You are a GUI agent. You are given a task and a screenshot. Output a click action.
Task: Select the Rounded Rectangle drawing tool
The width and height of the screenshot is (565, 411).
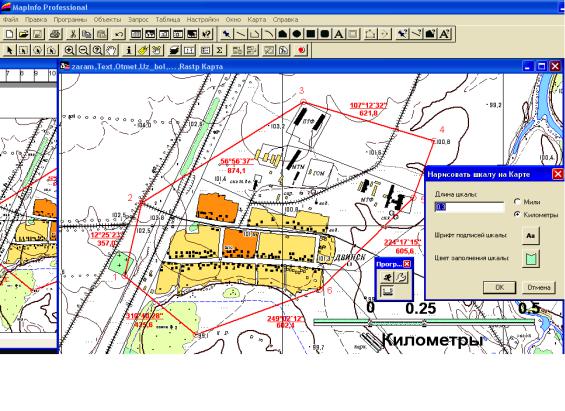click(325, 34)
